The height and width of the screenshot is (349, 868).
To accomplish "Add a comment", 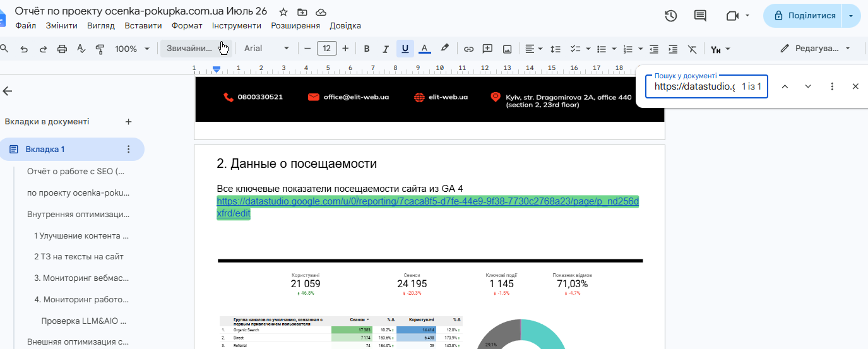I will pyautogui.click(x=487, y=49).
